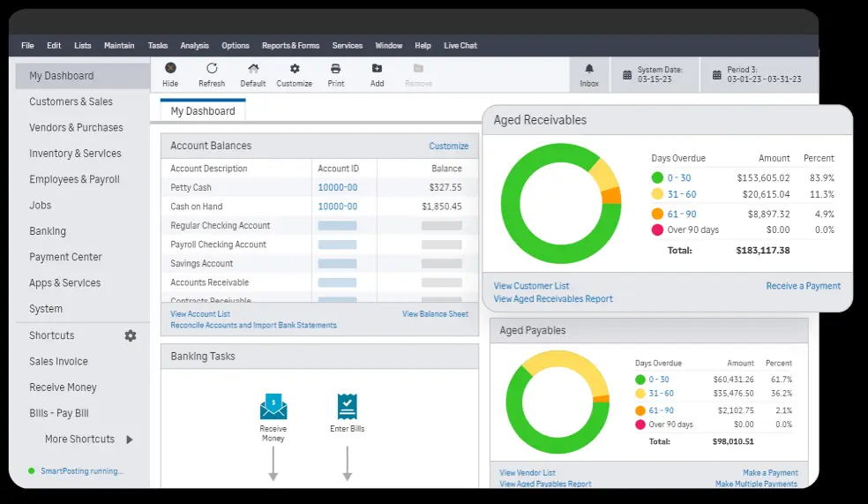Screen dimensions: 868x504
Task: Print the dashboard with the Print icon
Action: [336, 69]
